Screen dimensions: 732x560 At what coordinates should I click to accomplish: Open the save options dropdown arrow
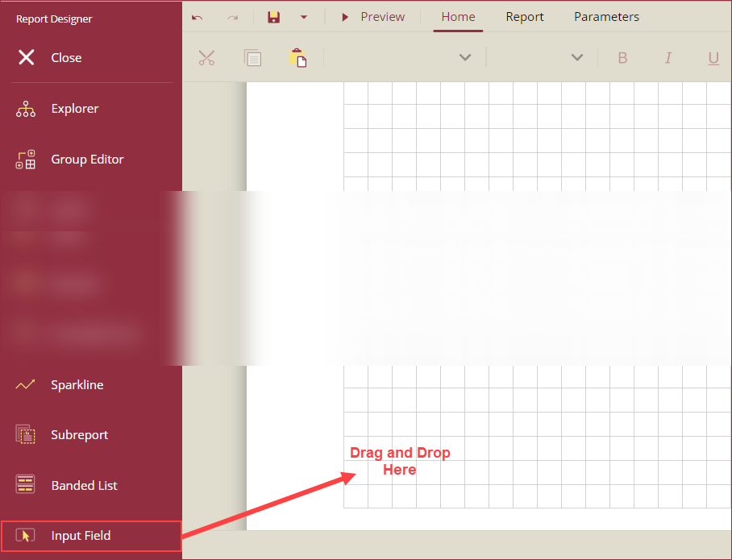pos(304,17)
